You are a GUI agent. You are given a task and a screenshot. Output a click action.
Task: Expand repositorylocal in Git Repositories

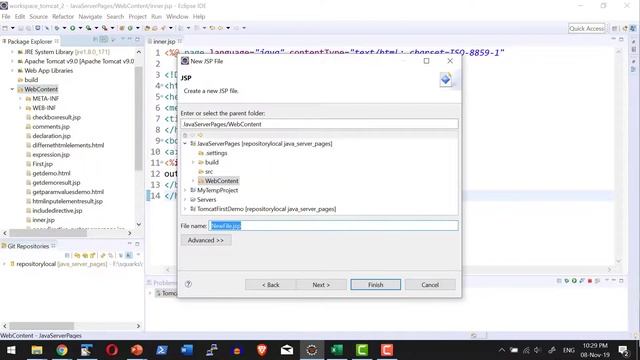pos(4,264)
